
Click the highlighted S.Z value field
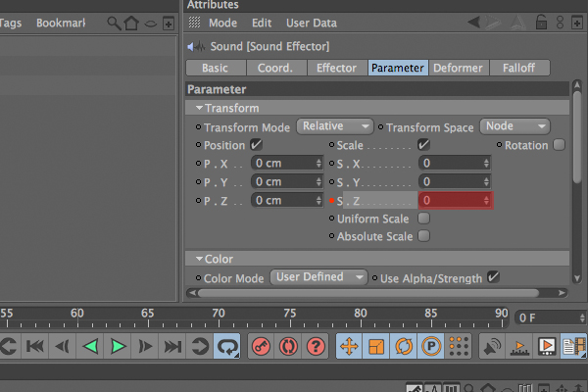[x=456, y=200]
